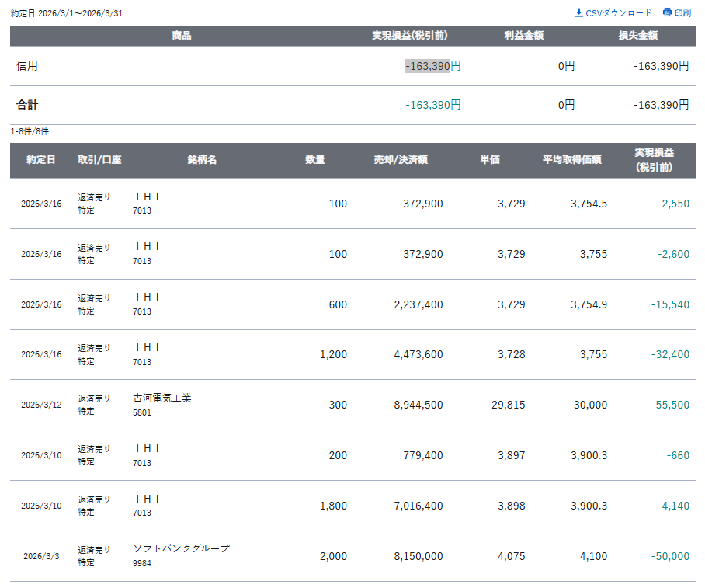705x588 pixels.
Task: Click the 印刷 print link text
Action: click(x=682, y=13)
